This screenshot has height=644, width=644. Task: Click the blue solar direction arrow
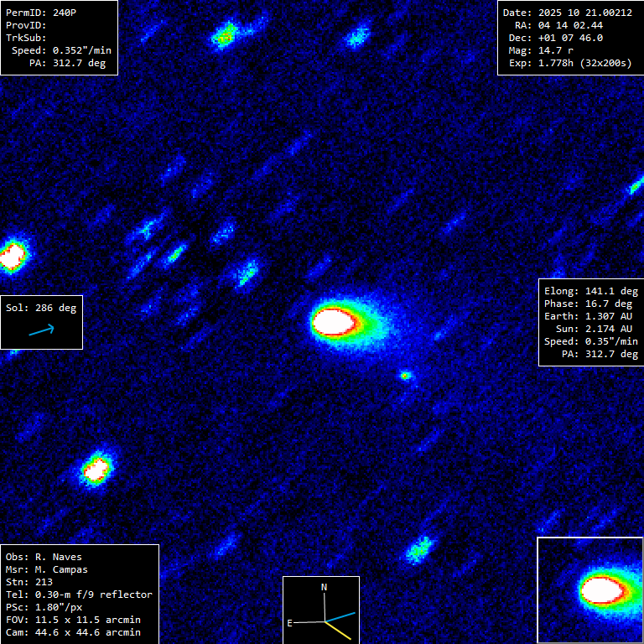(41, 330)
